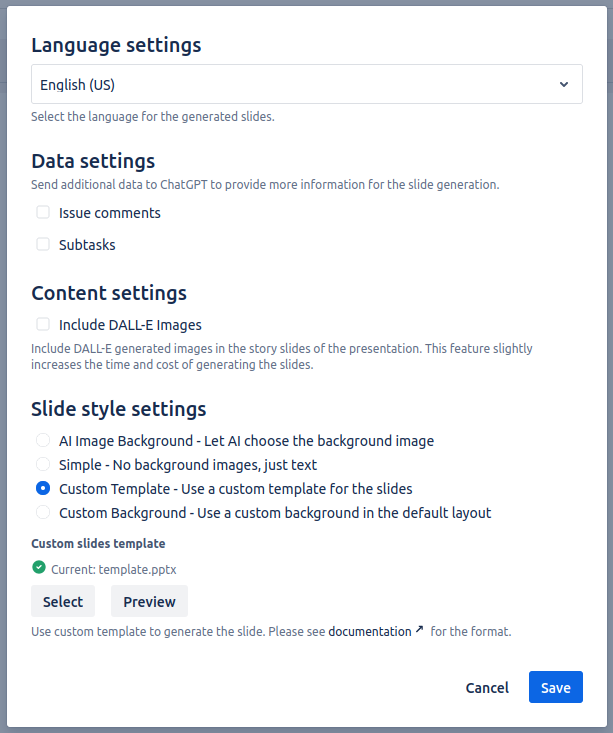Click the chevron arrow in the language selector
Screen dimensions: 613x733
click(564, 85)
